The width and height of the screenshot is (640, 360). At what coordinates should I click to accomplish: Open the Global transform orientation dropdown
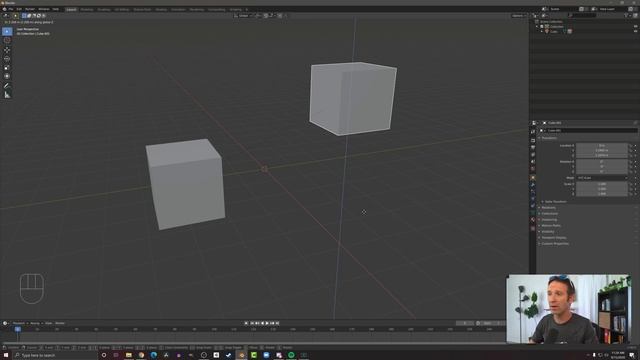tap(243, 16)
